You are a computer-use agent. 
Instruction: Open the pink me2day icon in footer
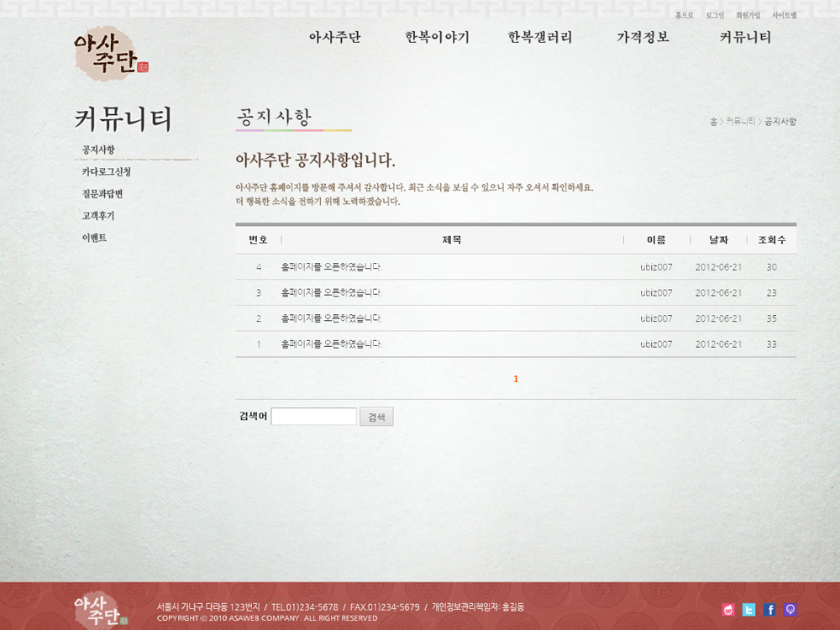click(728, 610)
